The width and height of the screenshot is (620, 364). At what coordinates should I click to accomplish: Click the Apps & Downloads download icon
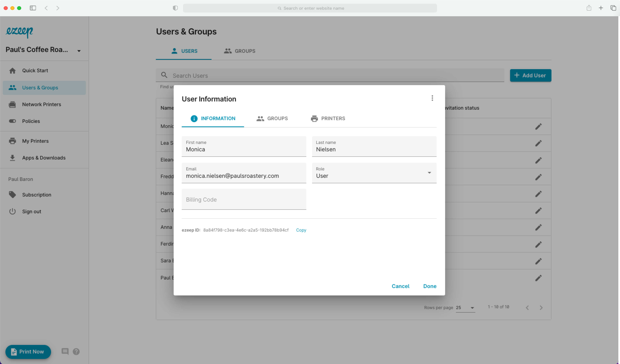point(12,158)
